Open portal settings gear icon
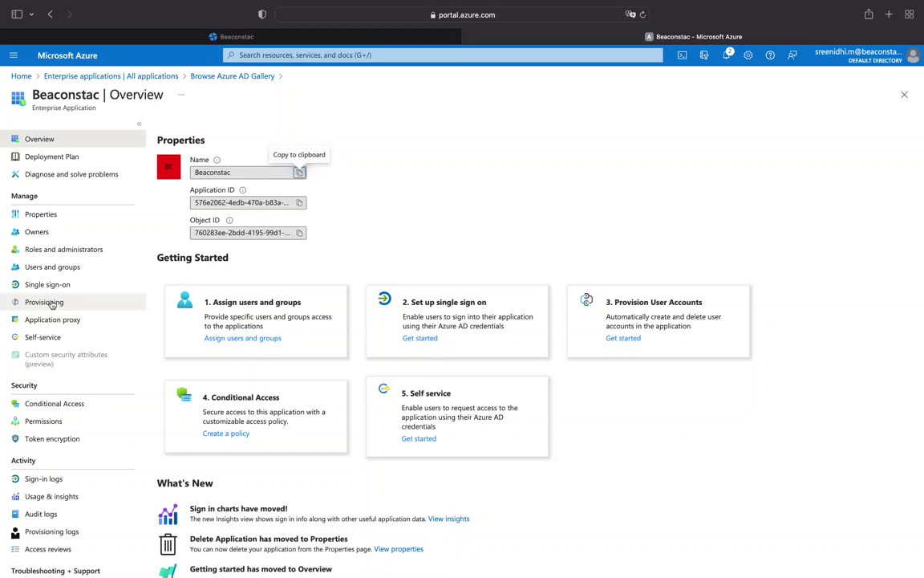The height and width of the screenshot is (578, 924). (748, 55)
